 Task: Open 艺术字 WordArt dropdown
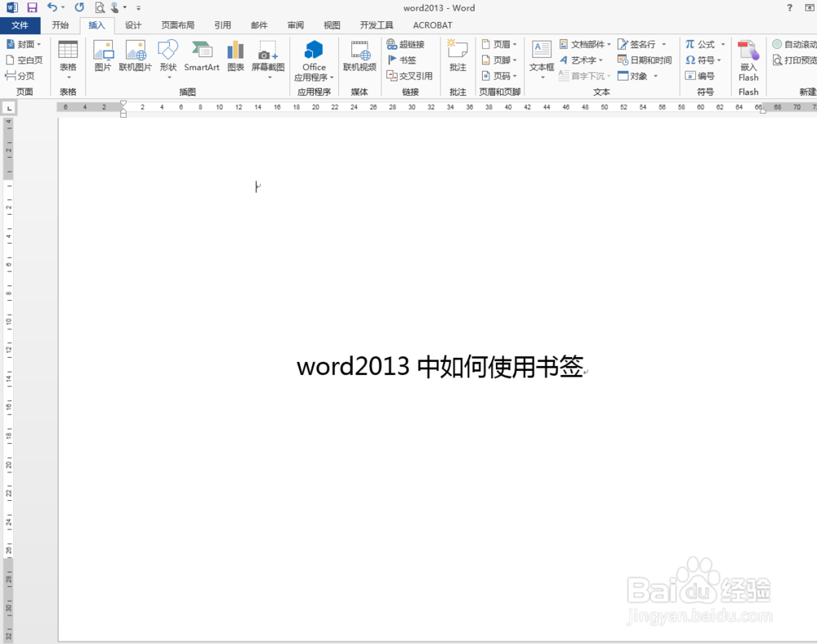(x=581, y=60)
